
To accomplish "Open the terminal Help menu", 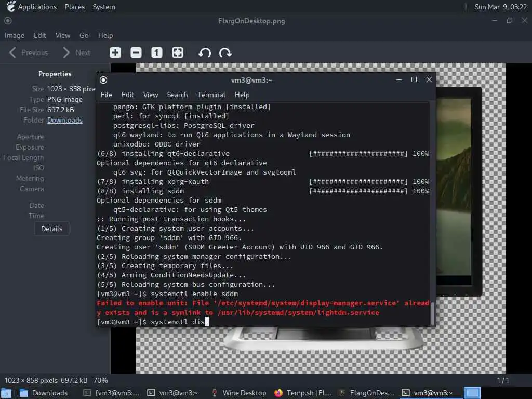I will (242, 95).
